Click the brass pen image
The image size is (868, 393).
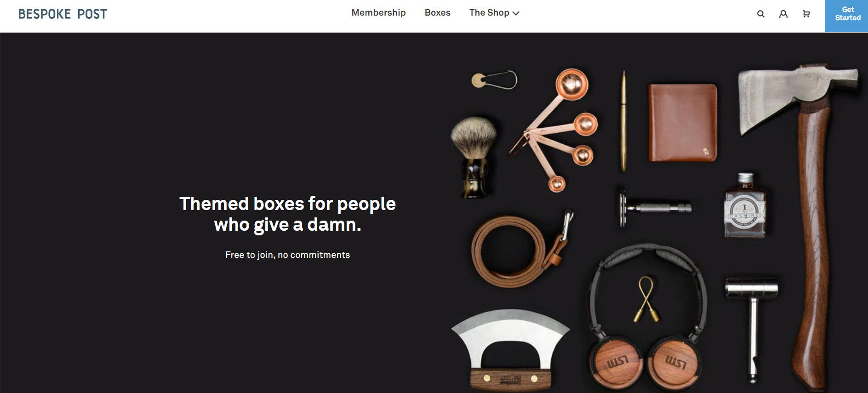pos(623,121)
